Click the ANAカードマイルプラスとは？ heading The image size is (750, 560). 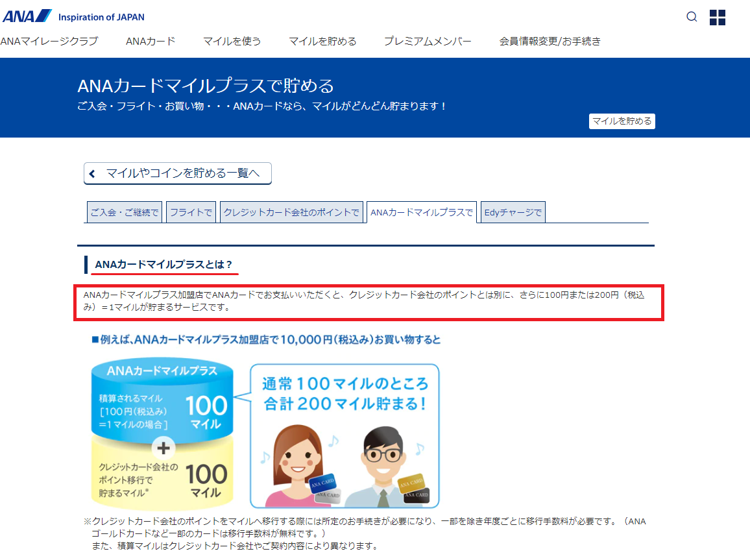(163, 265)
